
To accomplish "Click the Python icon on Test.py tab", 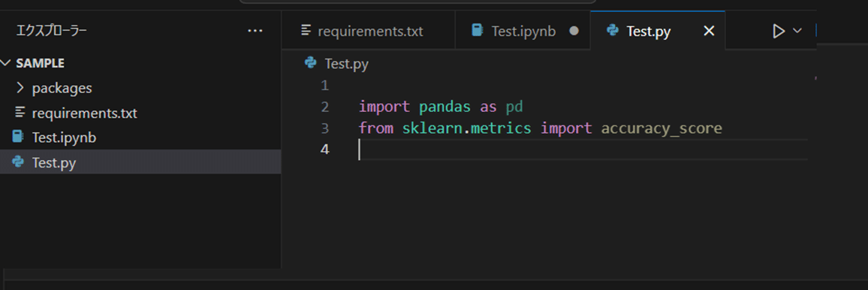I will (612, 31).
